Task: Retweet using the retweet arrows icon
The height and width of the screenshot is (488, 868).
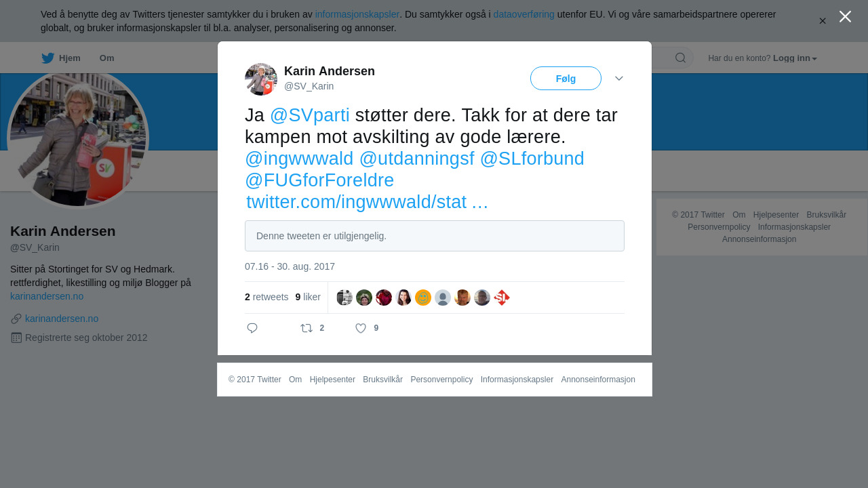Action: (x=307, y=328)
